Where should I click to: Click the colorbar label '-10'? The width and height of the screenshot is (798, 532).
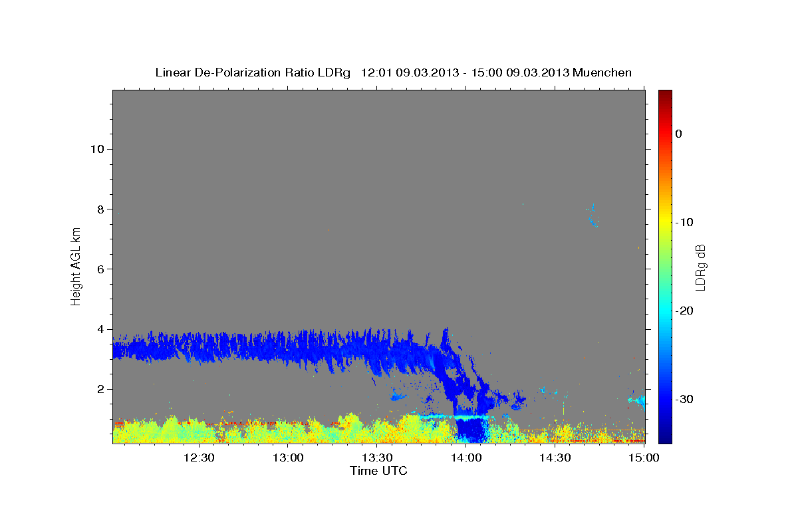pos(685,222)
